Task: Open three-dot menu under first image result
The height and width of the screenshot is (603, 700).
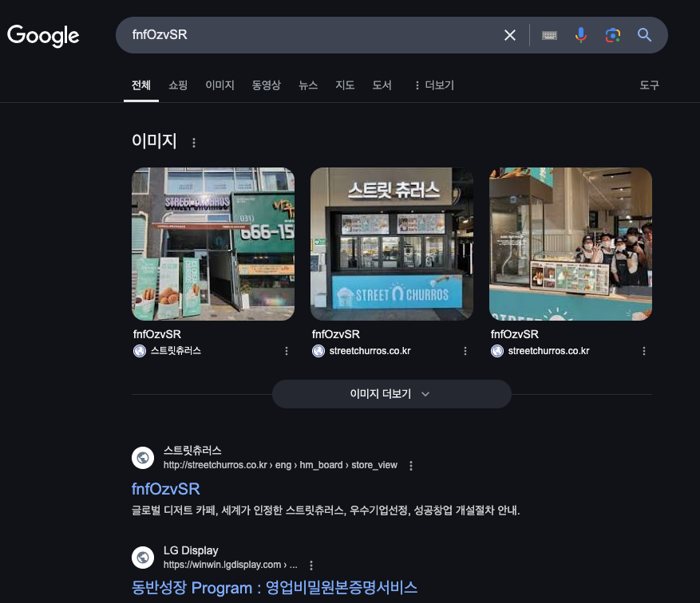Action: point(287,351)
